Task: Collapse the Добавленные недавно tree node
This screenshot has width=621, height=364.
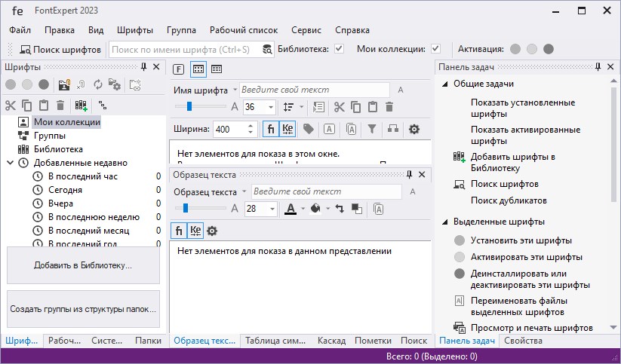Action: tap(11, 163)
